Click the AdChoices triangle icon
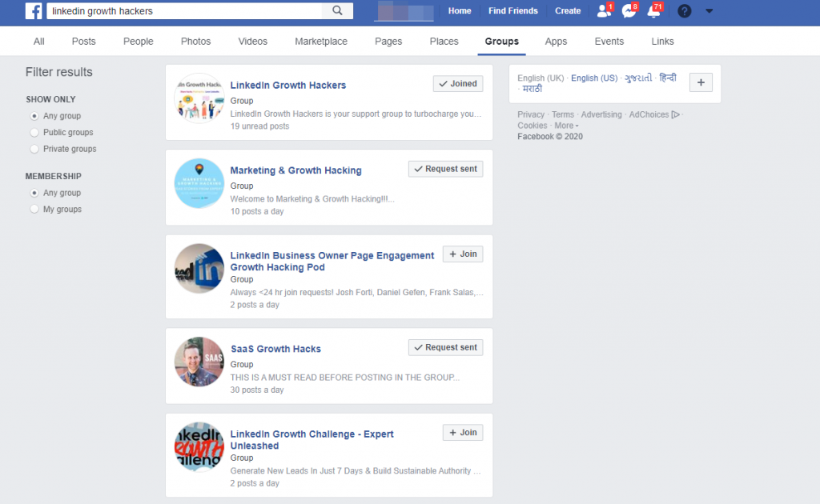 (676, 114)
